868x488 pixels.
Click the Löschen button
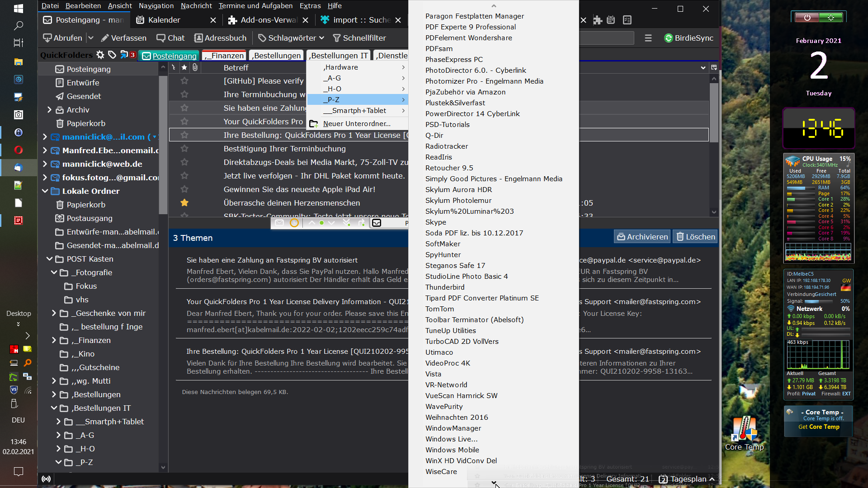[x=695, y=237]
